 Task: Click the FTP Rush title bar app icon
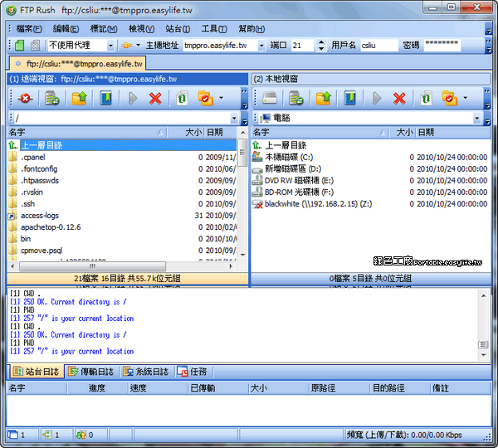point(11,11)
